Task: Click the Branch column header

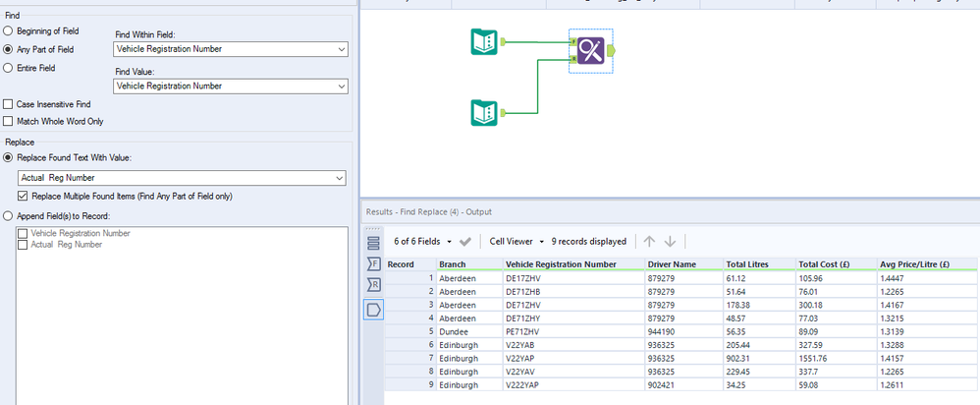Action: [469, 264]
